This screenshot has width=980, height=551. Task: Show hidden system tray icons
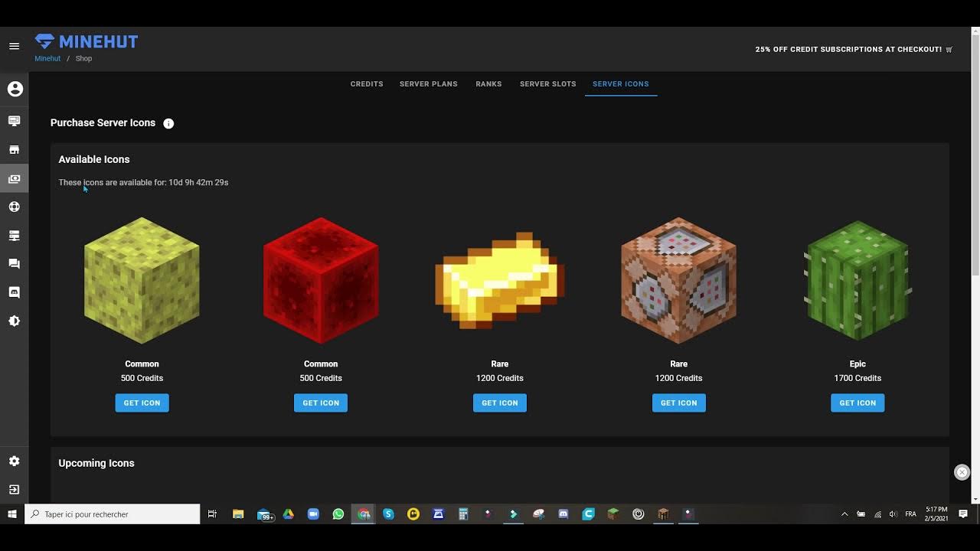pyautogui.click(x=844, y=514)
